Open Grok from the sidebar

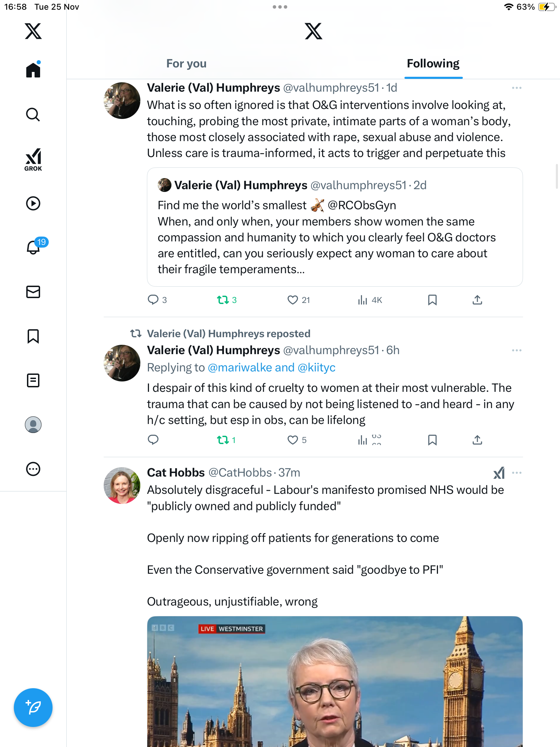33,159
